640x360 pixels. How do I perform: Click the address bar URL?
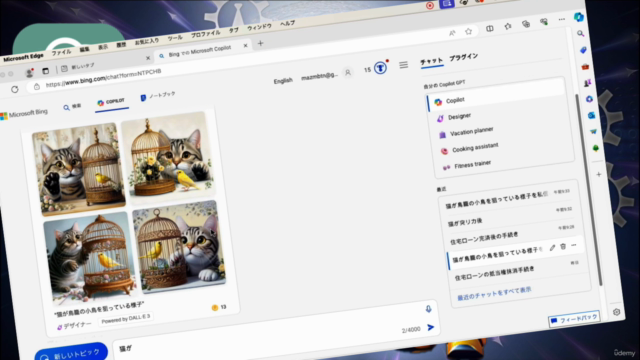(x=104, y=78)
